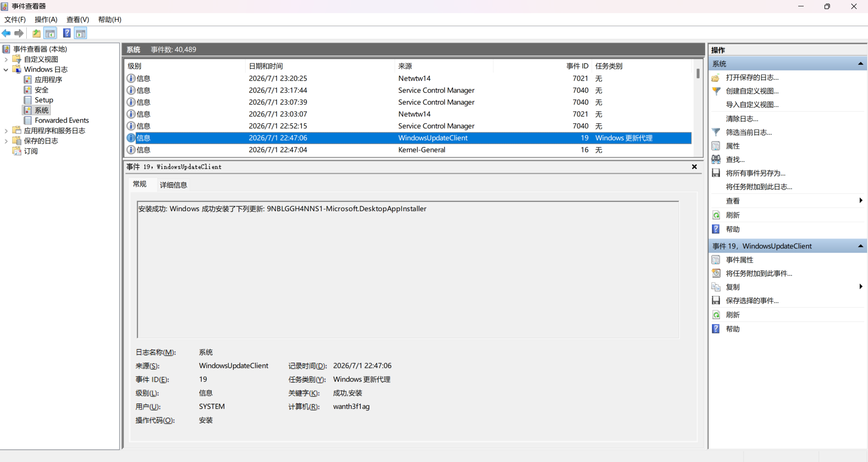This screenshot has width=868, height=462.
Task: Open the 操作(A) menu
Action: point(46,19)
